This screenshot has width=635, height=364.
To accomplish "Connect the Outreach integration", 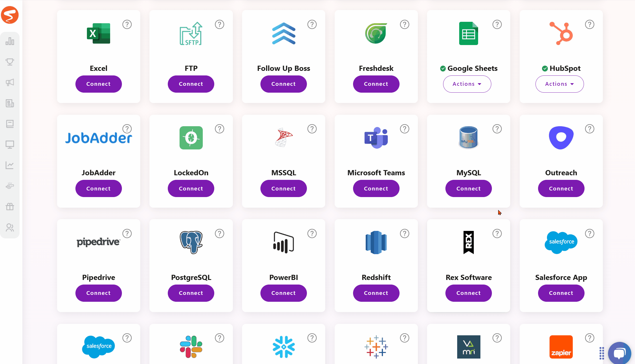I will coord(561,188).
